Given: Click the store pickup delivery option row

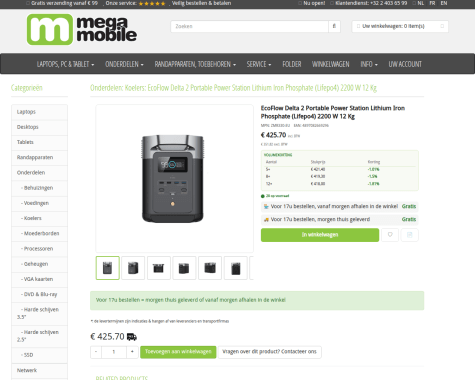Looking at the screenshot, I should click(x=340, y=207).
